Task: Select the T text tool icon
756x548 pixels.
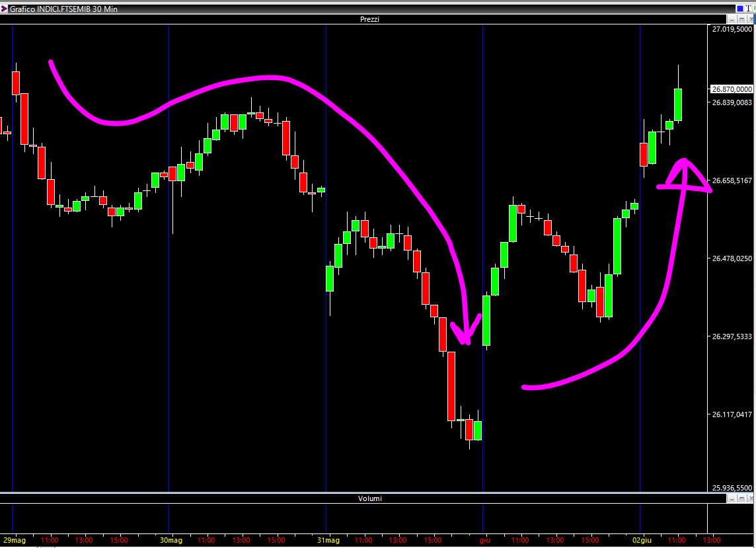Action: [x=748, y=9]
